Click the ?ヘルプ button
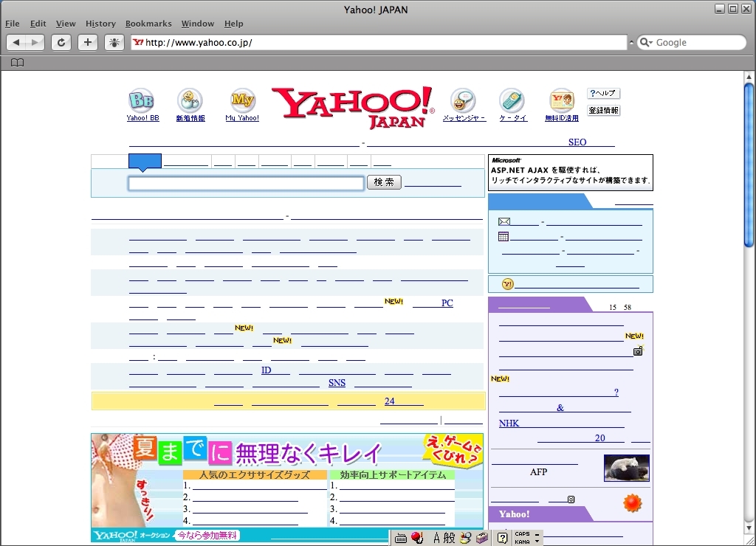 (603, 94)
